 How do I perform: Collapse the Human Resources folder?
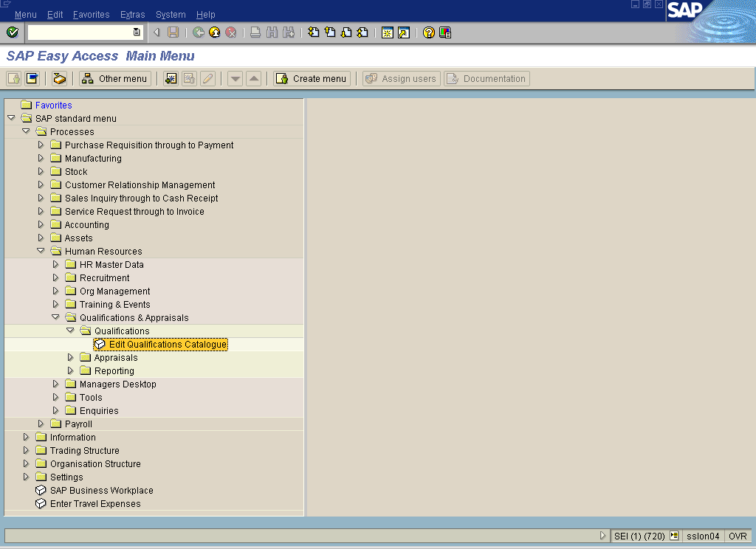tap(41, 251)
